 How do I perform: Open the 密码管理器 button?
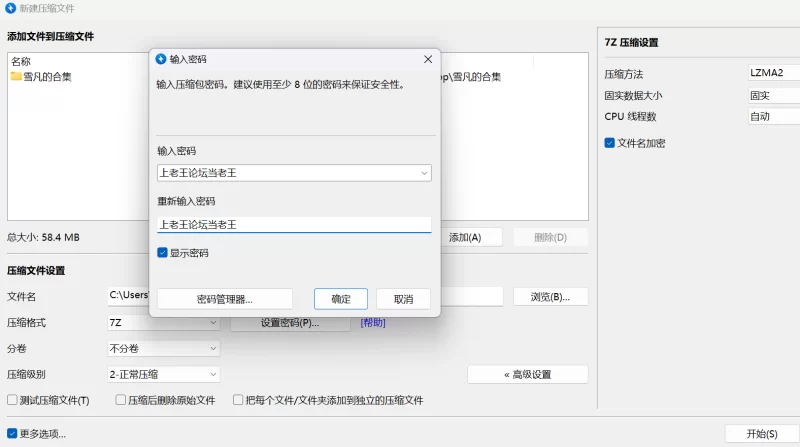pos(225,299)
